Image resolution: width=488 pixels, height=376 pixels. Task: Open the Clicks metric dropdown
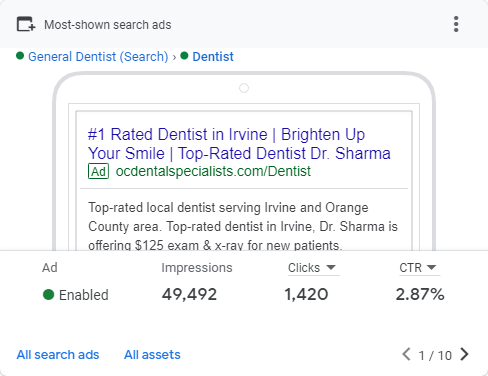pos(312,268)
